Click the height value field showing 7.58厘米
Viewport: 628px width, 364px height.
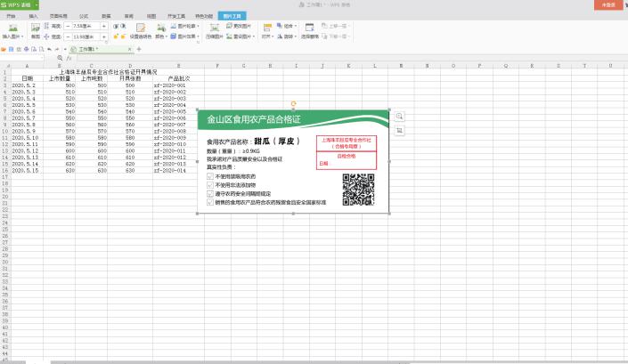(x=86, y=26)
